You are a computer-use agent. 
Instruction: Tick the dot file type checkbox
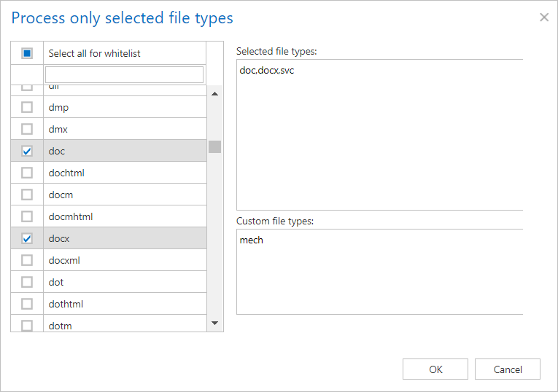tap(27, 282)
